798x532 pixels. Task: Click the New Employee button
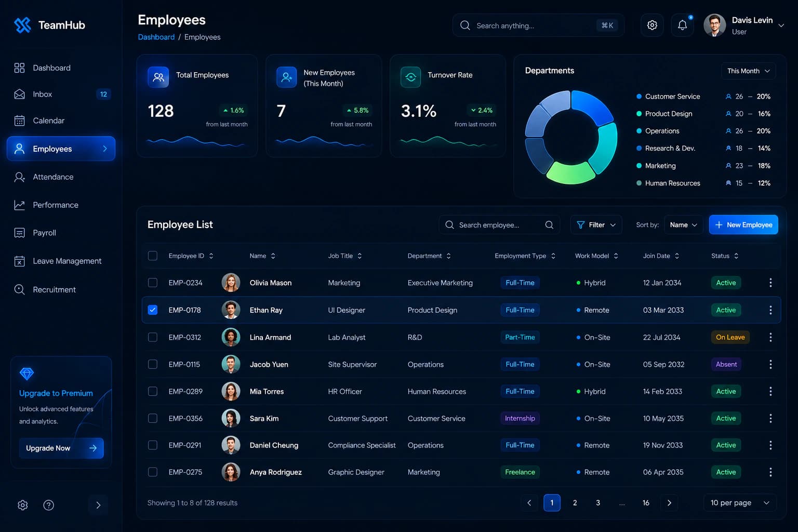coord(743,225)
